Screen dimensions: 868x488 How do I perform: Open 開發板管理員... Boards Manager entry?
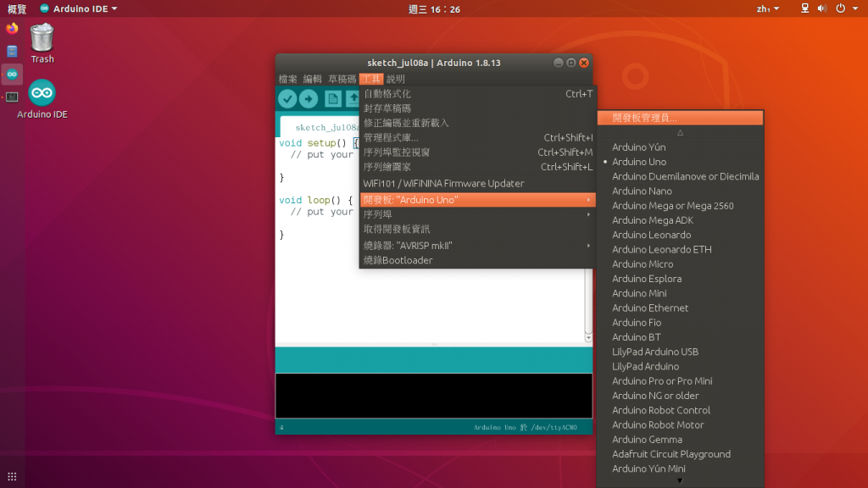[681, 118]
